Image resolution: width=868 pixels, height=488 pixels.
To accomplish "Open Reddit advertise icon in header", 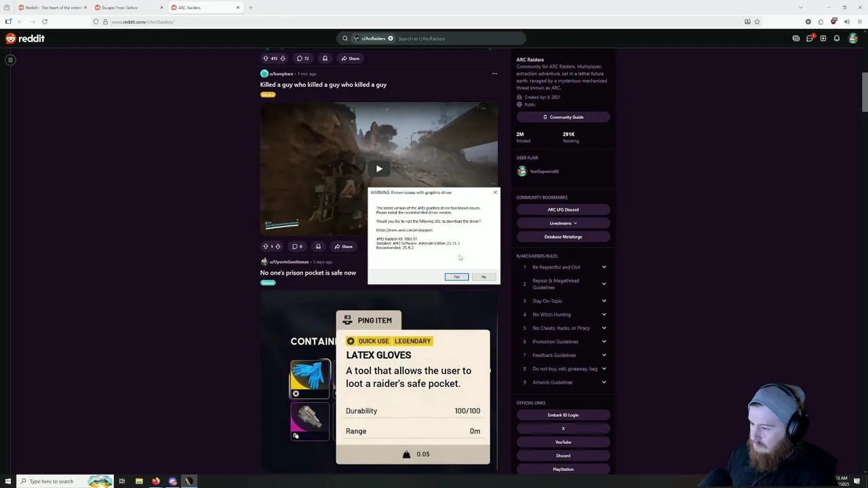I will coord(796,39).
